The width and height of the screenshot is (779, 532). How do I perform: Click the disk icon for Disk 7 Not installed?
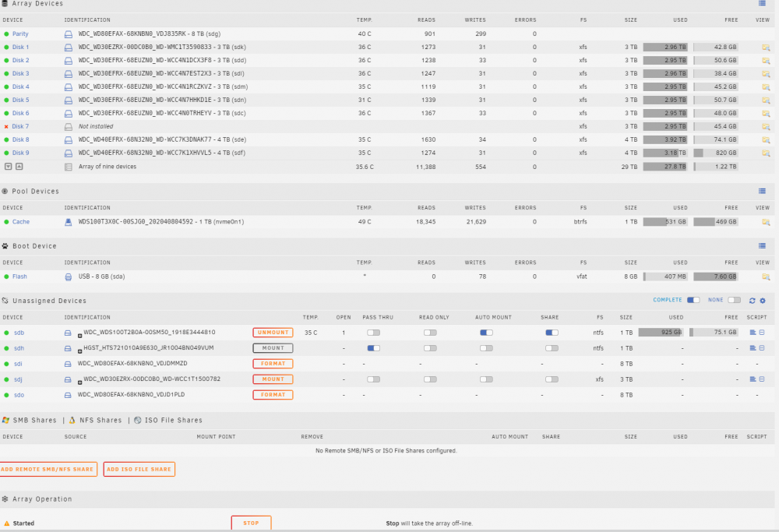point(69,127)
